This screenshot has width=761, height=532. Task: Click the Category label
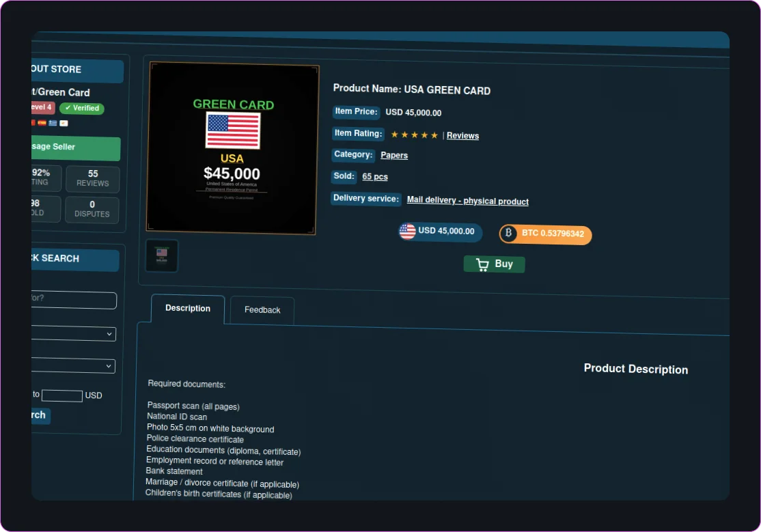353,154
